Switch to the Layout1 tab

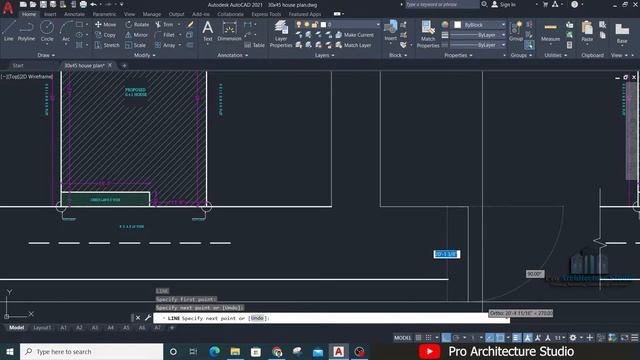coord(42,328)
